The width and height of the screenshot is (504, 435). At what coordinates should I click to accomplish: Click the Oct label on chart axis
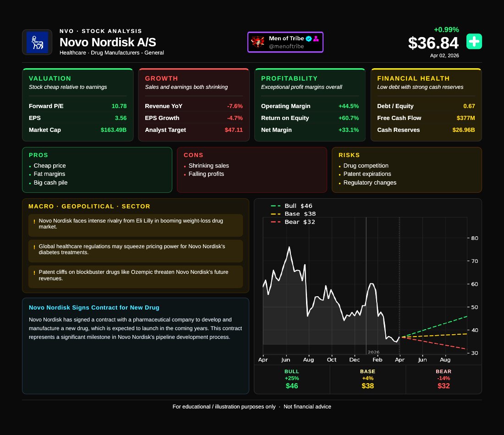tap(331, 360)
